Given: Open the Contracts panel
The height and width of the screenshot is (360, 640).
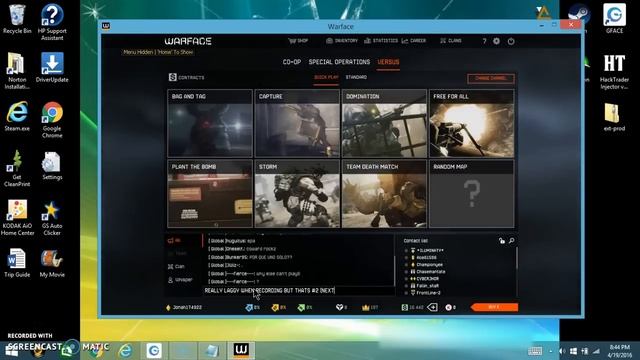Looking at the screenshot, I should [187, 77].
